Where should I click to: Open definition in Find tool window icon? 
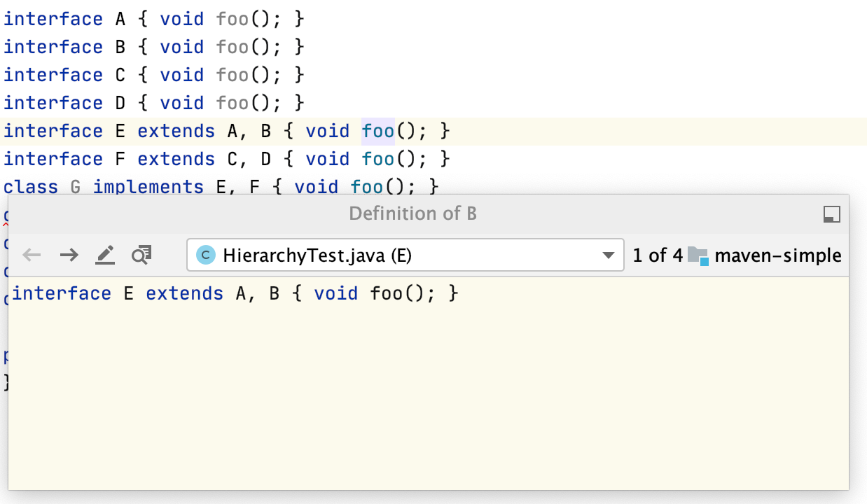tap(141, 255)
